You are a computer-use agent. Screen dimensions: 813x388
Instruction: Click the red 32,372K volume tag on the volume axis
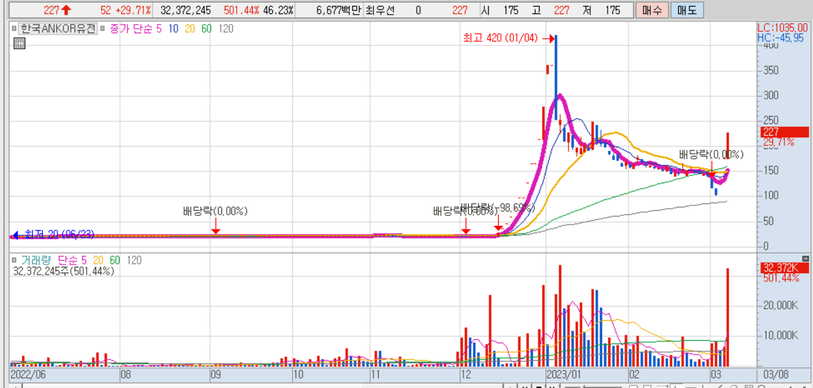[784, 268]
